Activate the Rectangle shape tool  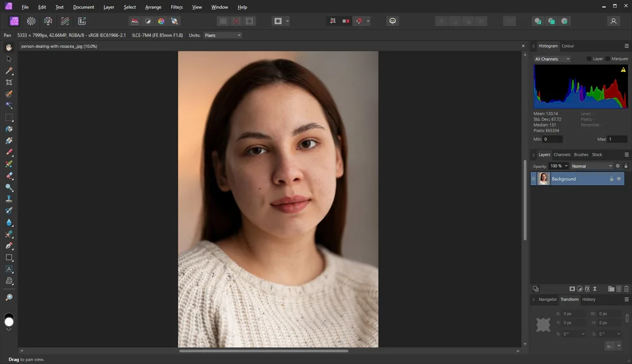click(9, 258)
